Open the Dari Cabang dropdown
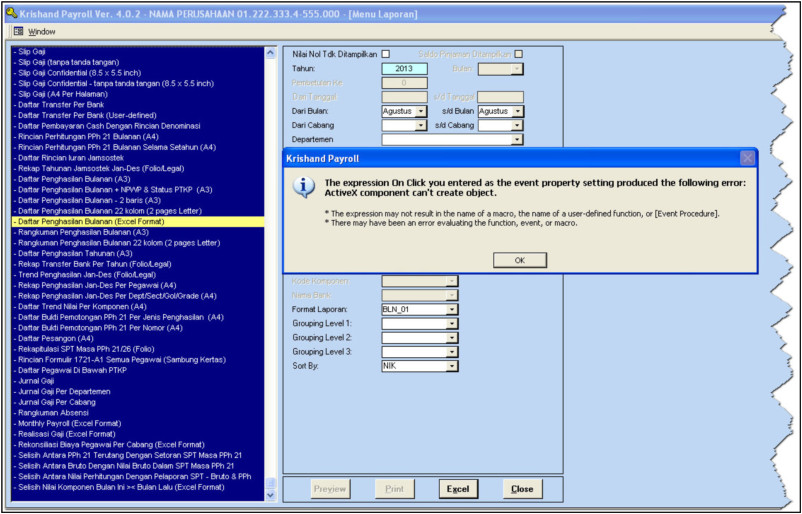 tap(421, 125)
